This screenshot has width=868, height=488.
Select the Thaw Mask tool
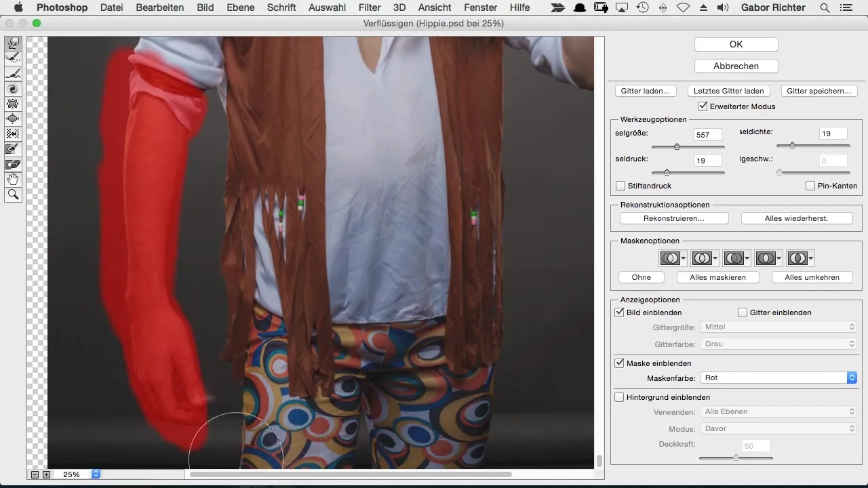(x=14, y=164)
